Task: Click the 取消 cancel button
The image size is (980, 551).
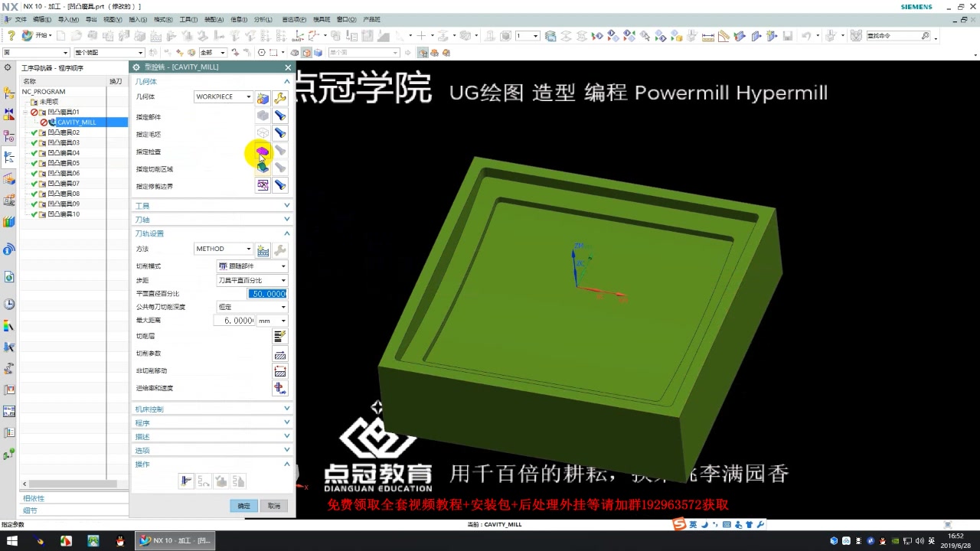Action: [x=274, y=506]
